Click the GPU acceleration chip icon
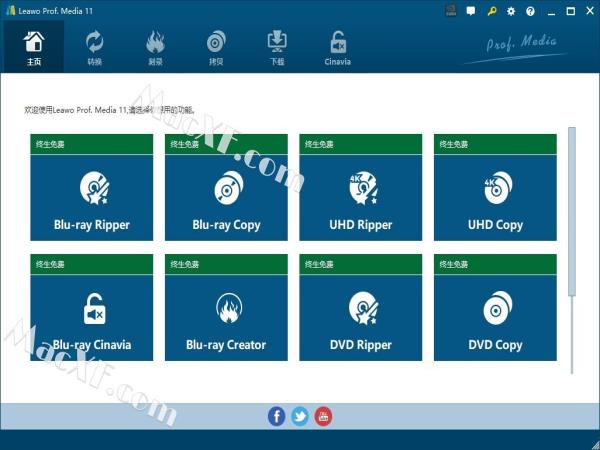 449,11
